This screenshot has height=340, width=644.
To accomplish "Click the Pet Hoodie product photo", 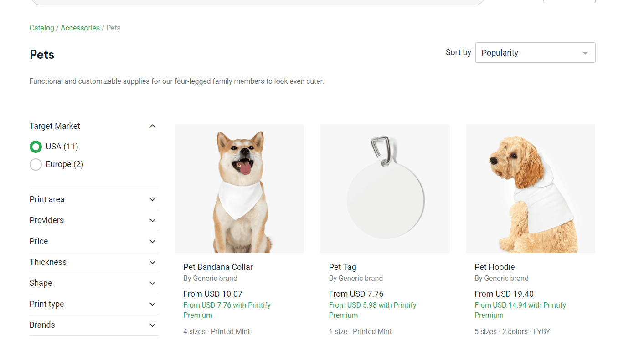I will pyautogui.click(x=530, y=188).
